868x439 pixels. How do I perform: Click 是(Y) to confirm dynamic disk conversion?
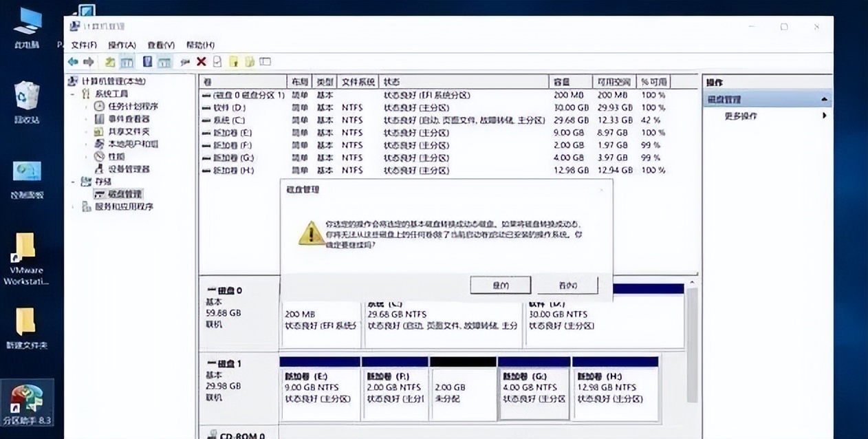pyautogui.click(x=500, y=284)
